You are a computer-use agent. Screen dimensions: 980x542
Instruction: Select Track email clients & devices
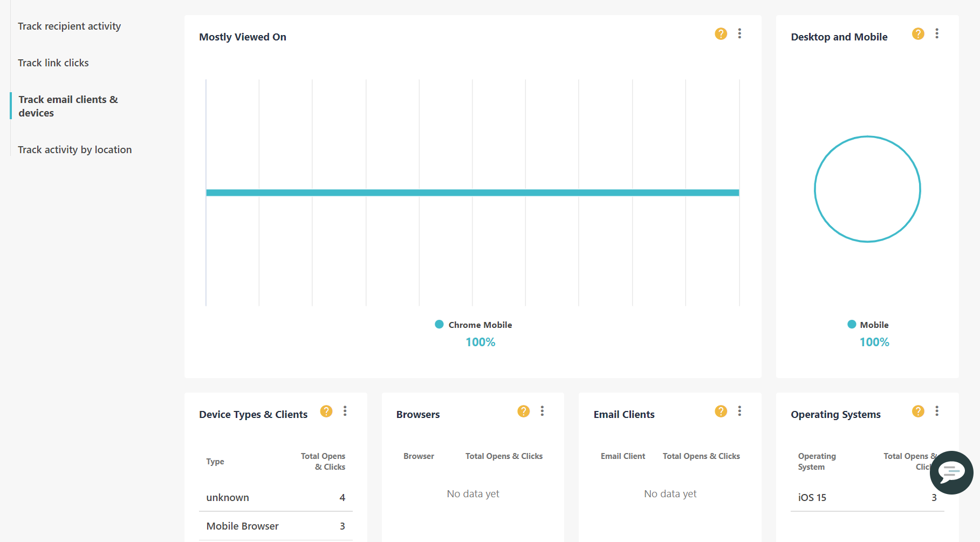point(68,106)
